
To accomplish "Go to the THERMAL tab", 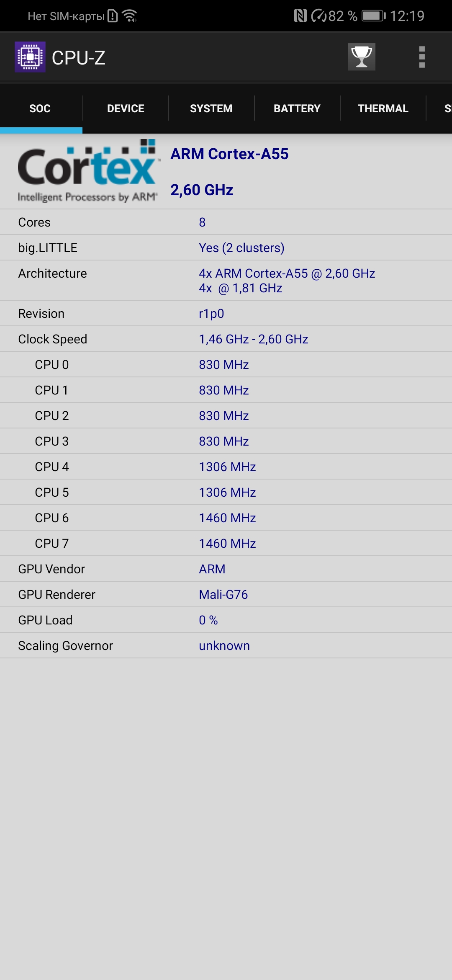I will click(x=383, y=108).
